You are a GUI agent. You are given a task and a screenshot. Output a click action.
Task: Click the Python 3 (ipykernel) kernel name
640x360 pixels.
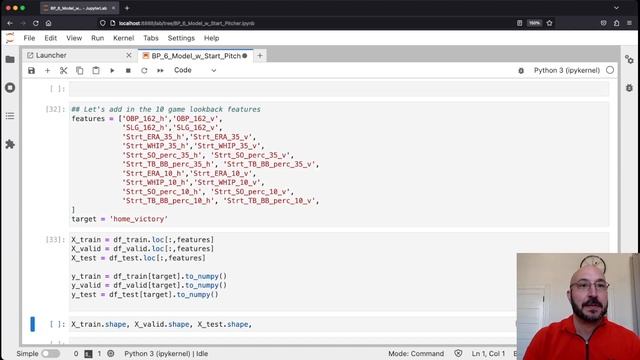(x=567, y=70)
